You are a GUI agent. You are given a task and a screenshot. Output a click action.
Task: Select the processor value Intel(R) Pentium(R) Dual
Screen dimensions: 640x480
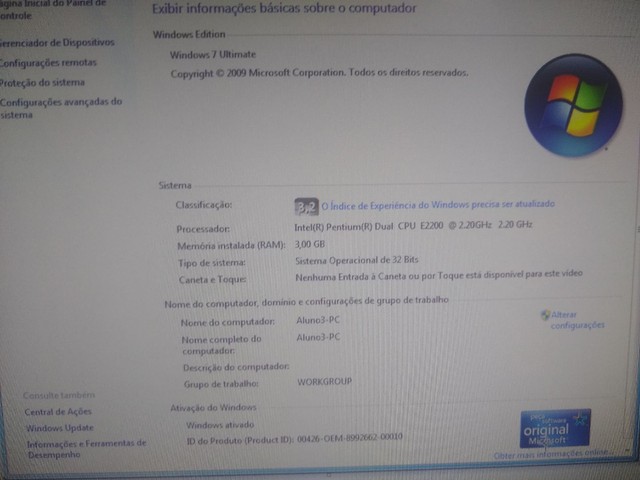[413, 226]
